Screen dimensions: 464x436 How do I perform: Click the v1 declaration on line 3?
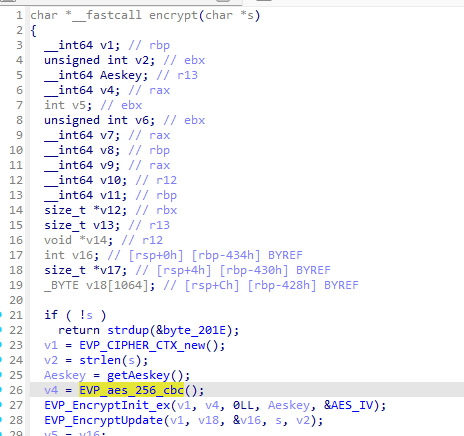pyautogui.click(x=107, y=45)
